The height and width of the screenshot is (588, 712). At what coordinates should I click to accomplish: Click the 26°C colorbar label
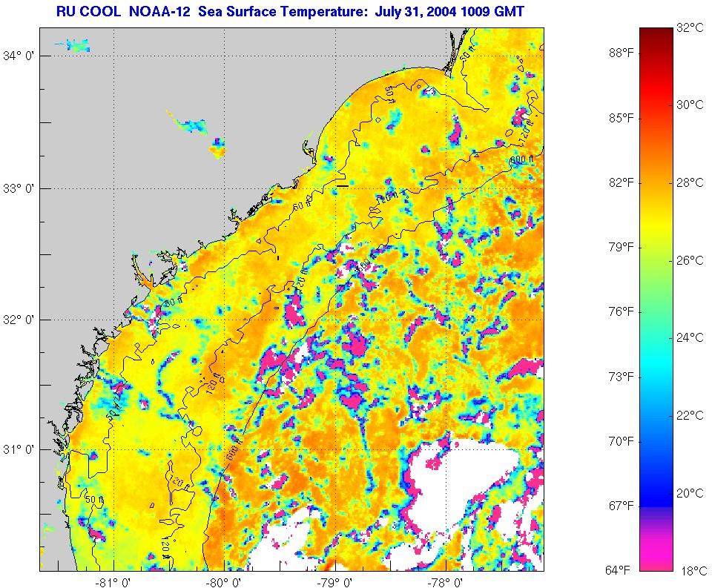tap(690, 260)
